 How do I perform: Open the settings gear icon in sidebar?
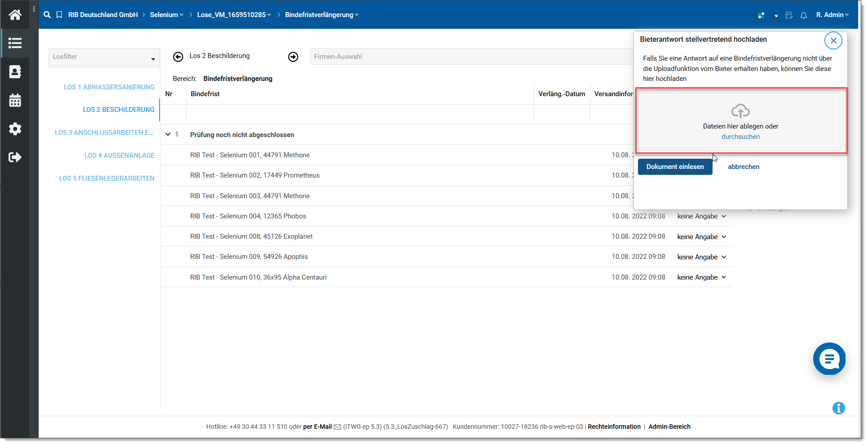point(15,129)
